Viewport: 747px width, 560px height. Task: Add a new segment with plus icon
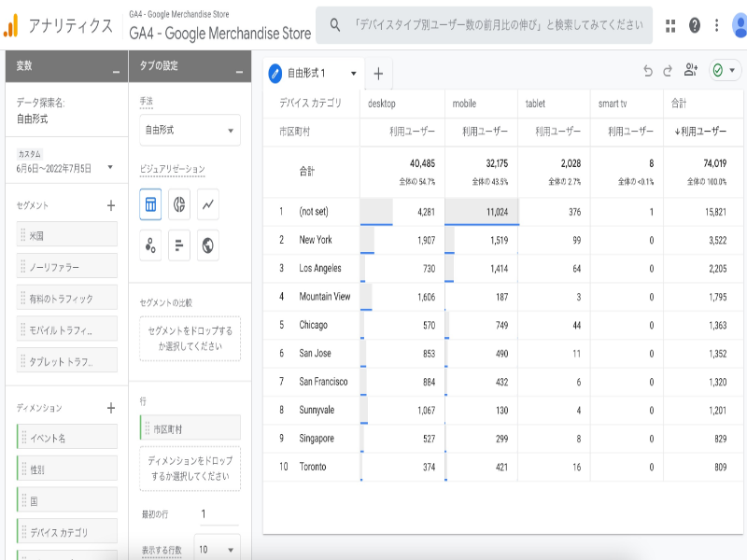pyautogui.click(x=111, y=205)
